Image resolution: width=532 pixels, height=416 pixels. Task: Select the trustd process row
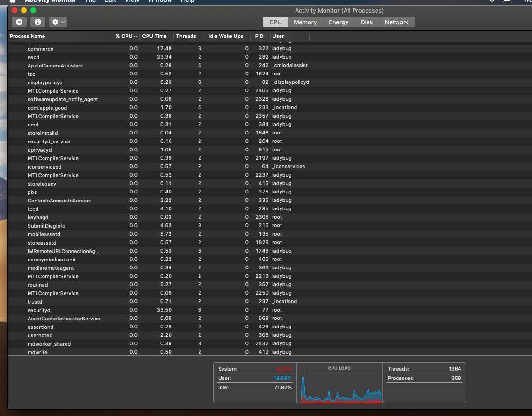pos(270,301)
